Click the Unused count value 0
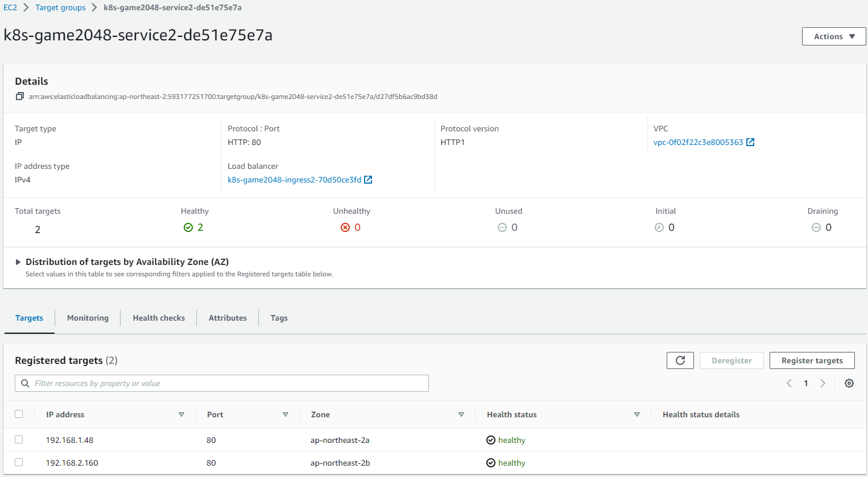 (514, 227)
